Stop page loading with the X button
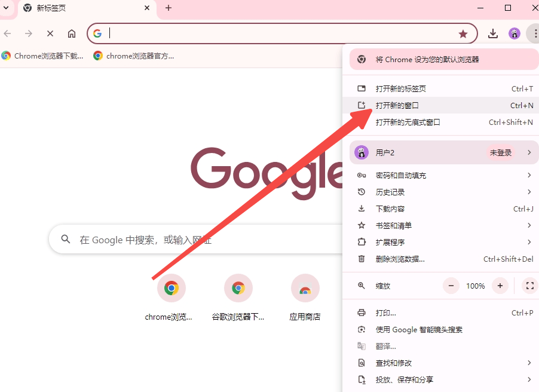 50,33
